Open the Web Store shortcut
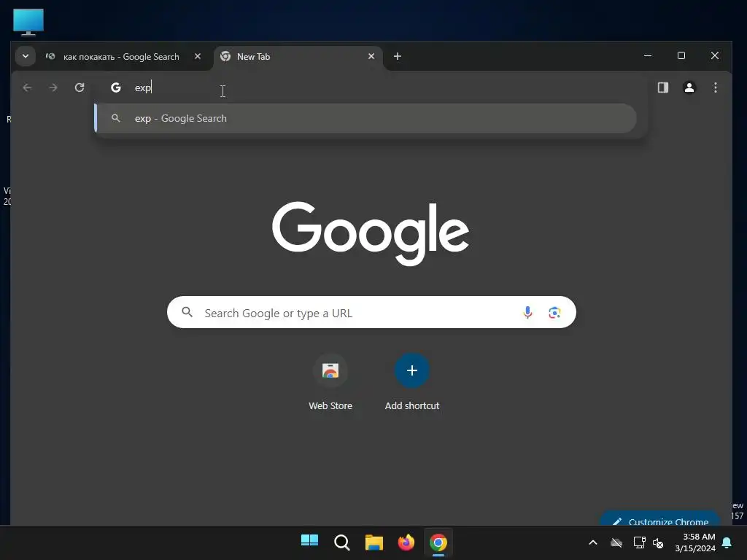 coord(330,382)
